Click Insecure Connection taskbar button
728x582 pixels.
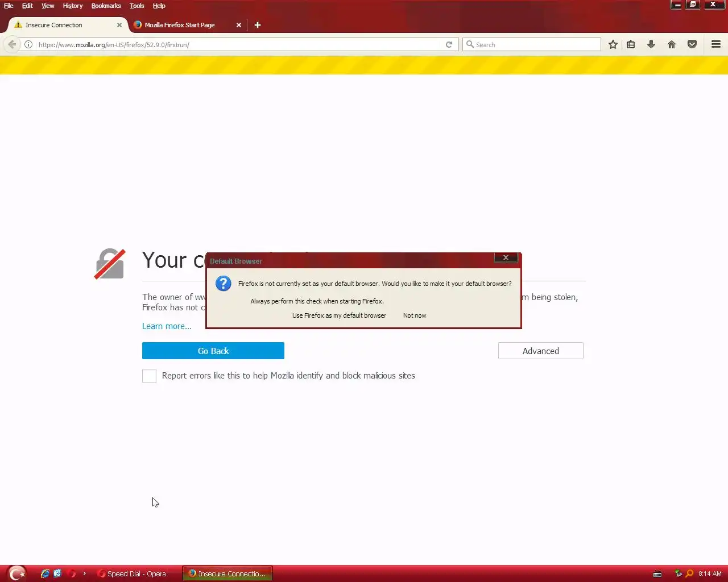pyautogui.click(x=227, y=573)
